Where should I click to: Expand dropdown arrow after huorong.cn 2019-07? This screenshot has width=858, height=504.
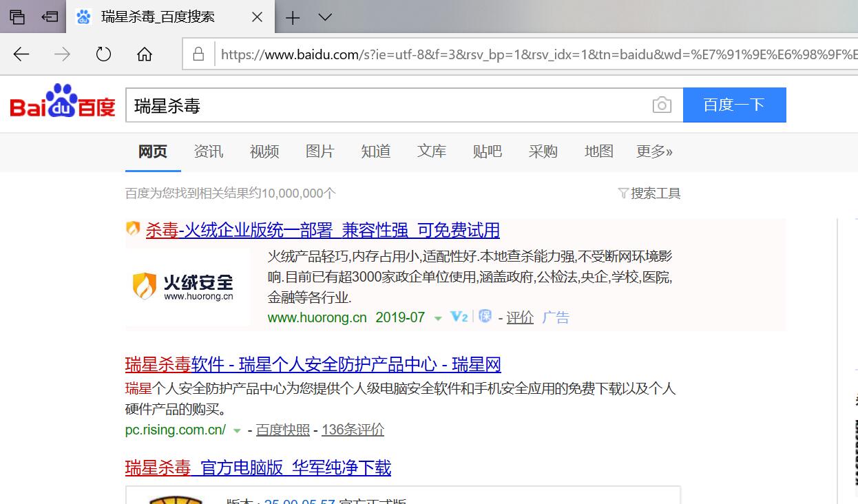coord(438,318)
